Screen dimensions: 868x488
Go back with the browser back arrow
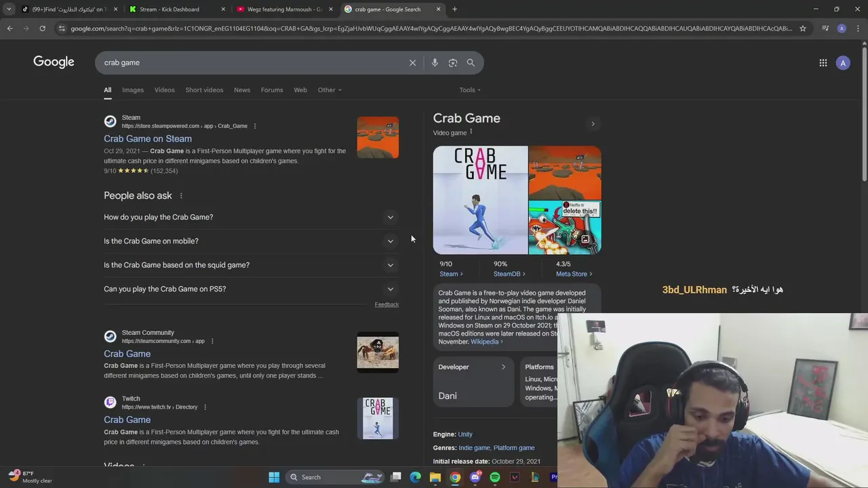tap(9, 28)
